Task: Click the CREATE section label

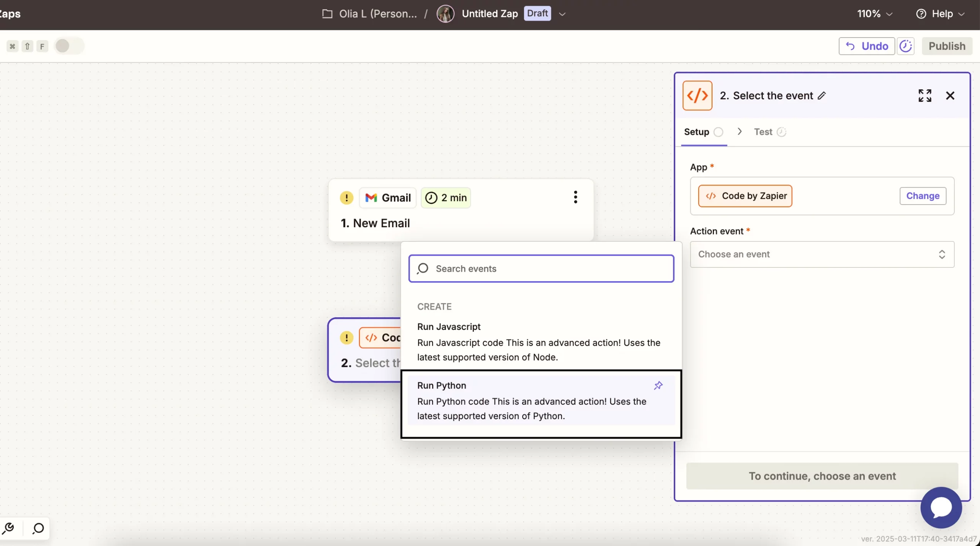Action: pos(434,307)
